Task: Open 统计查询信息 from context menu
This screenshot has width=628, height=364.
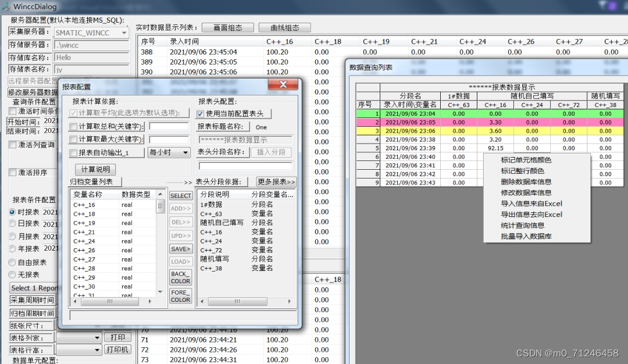Action: [522, 226]
